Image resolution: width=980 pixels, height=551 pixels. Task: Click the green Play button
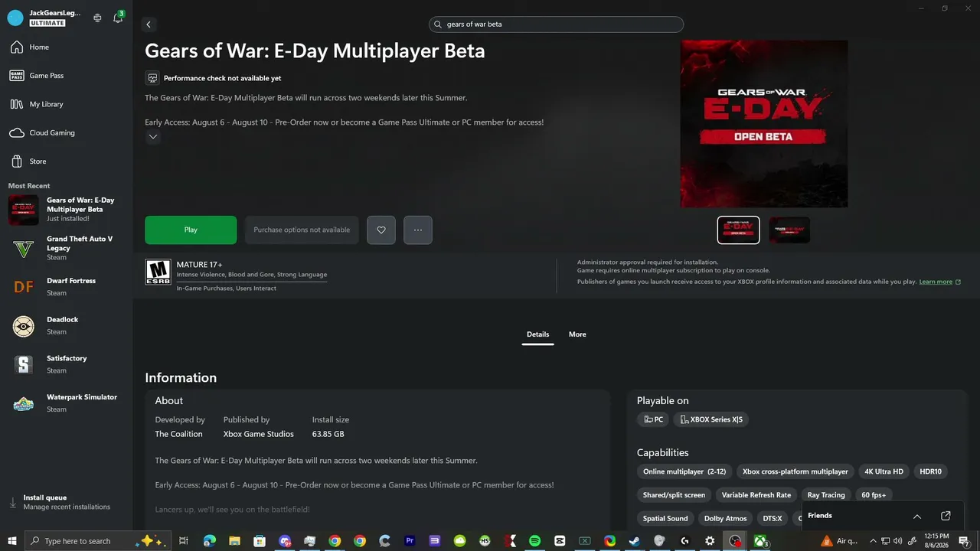(191, 230)
